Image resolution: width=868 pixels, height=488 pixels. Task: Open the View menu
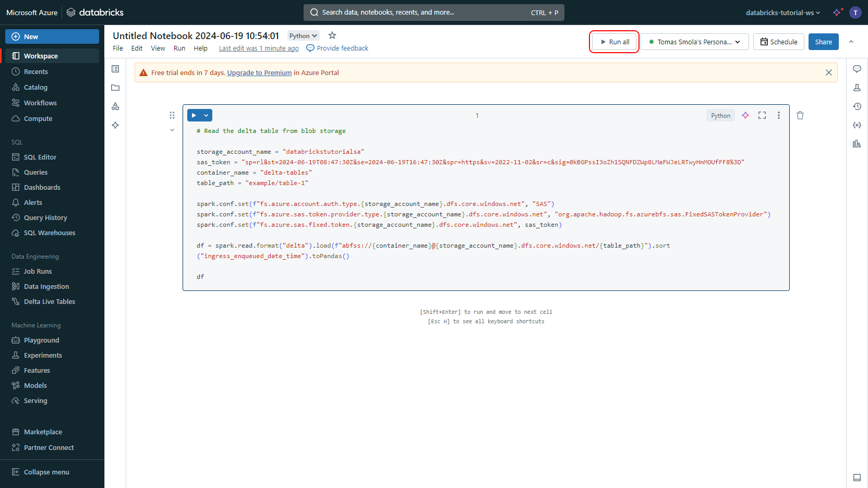point(158,48)
